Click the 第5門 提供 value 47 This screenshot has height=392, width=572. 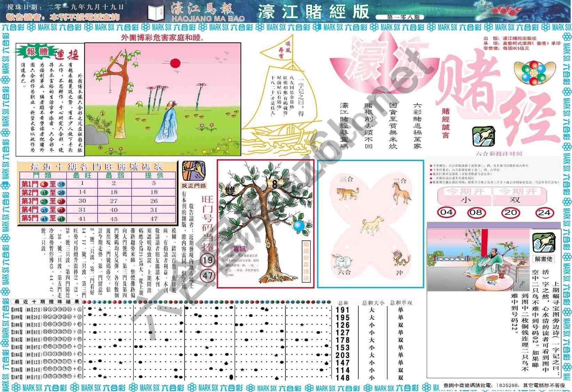[154, 219]
